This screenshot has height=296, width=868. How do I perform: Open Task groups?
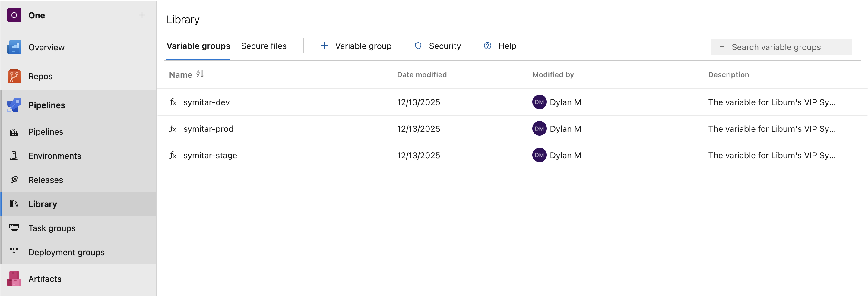[x=52, y=228]
